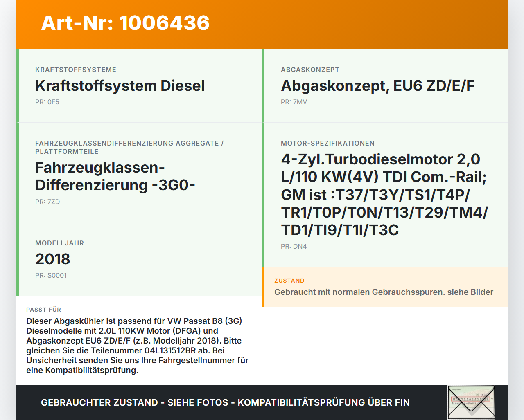Select Fahrzeugklassen-Differenzierung -3G0- value
524x420 pixels.
(x=115, y=176)
